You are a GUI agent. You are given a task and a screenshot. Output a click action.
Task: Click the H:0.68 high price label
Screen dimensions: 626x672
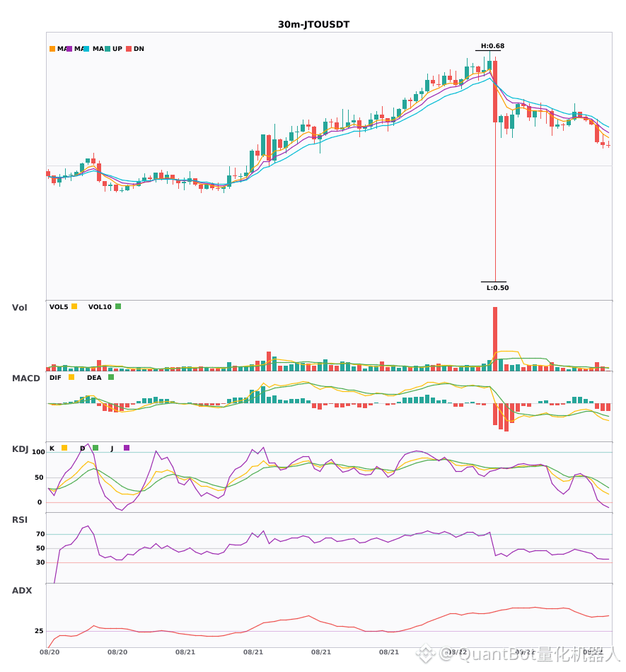click(492, 46)
